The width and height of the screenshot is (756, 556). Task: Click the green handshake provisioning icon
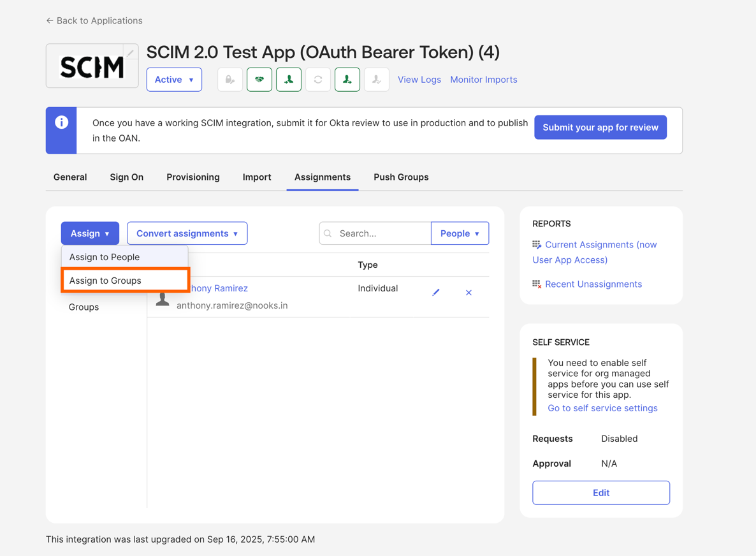259,80
